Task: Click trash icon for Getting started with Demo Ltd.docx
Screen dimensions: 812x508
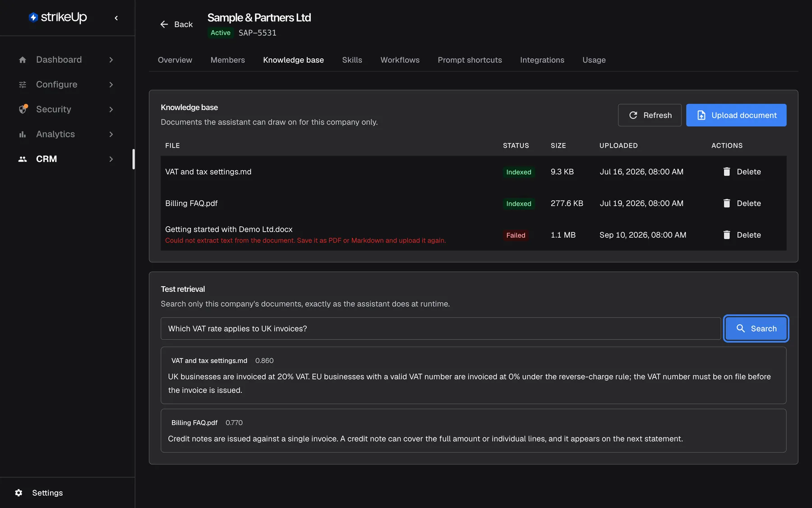Action: click(726, 235)
